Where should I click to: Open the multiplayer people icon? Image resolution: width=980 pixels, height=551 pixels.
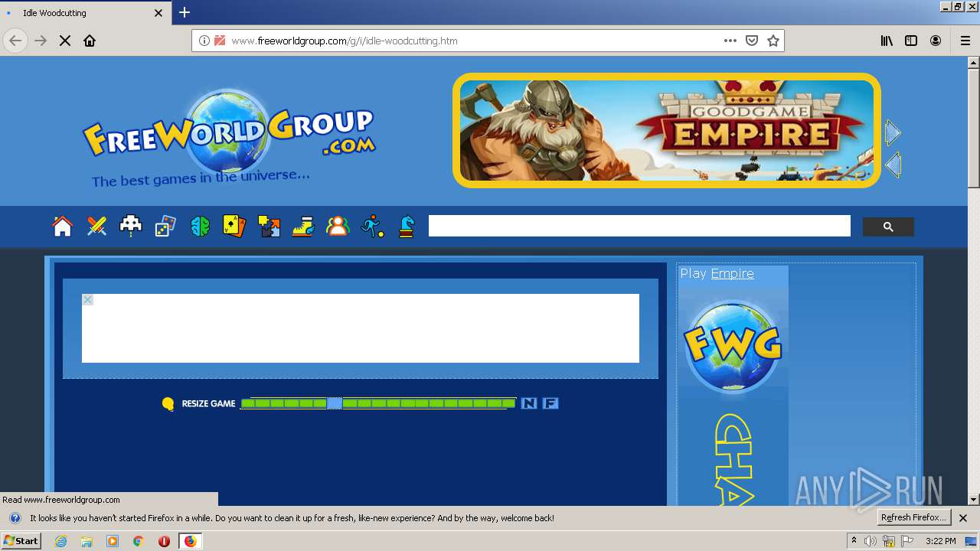[338, 227]
